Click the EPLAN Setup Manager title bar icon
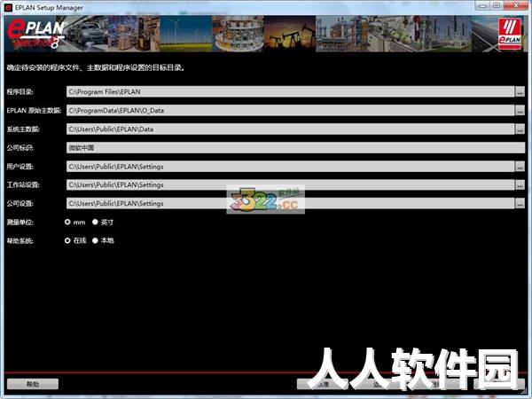Screen dimensions: 532x399 click(8, 7)
